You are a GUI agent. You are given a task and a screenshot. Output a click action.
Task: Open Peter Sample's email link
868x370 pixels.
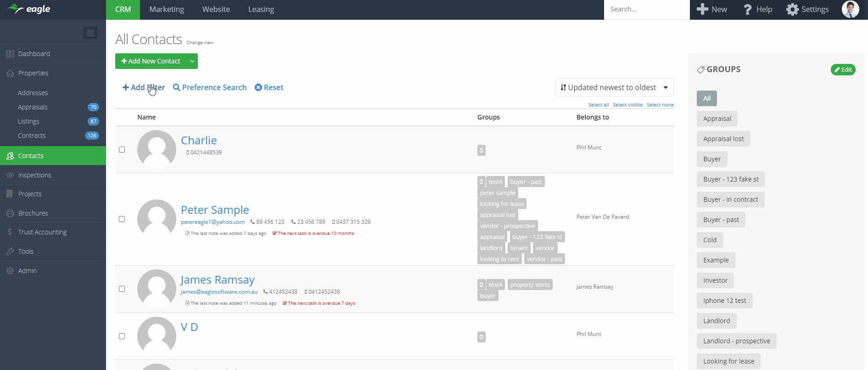(213, 222)
